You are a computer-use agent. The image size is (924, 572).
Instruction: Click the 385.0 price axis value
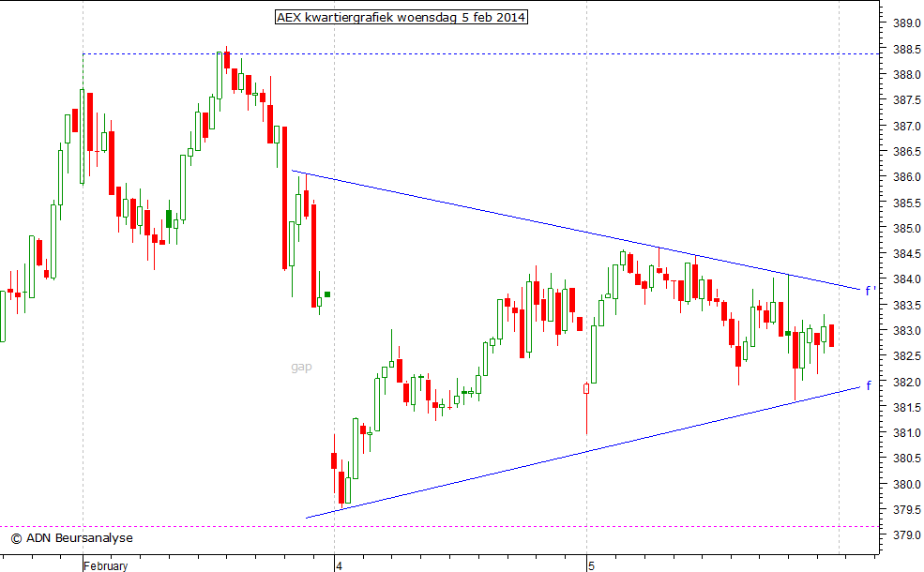907,228
